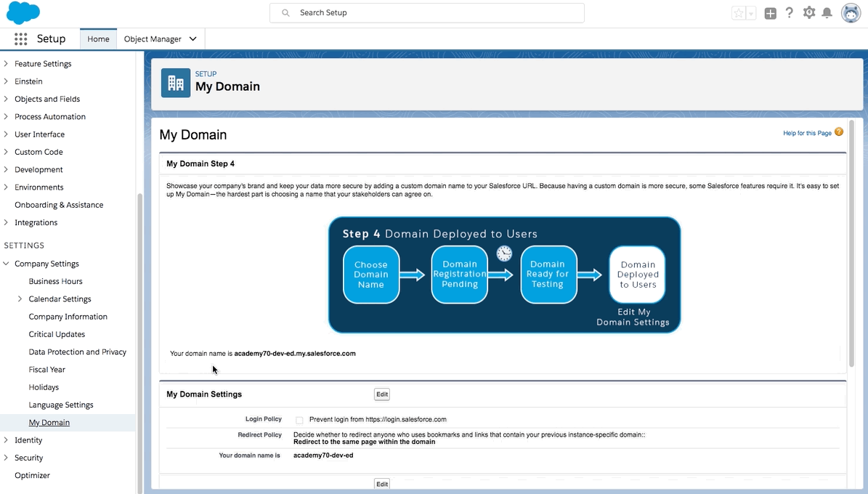Screen dimensions: 868x494
Task: Expand Integrations node
Action: 6,222
